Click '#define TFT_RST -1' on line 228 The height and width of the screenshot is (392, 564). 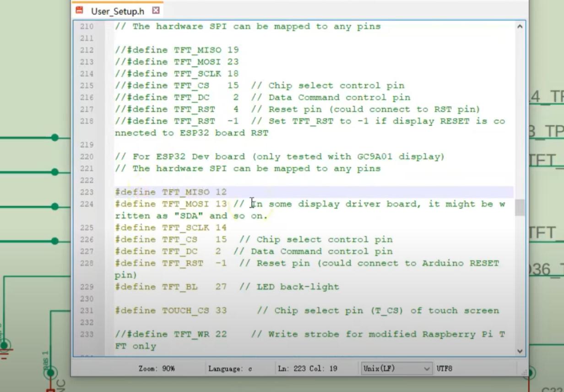(x=171, y=263)
